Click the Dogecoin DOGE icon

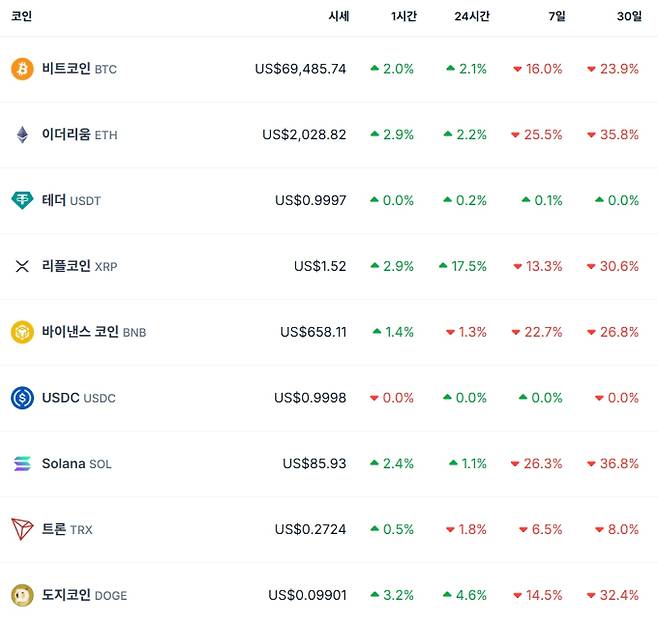click(x=22, y=595)
